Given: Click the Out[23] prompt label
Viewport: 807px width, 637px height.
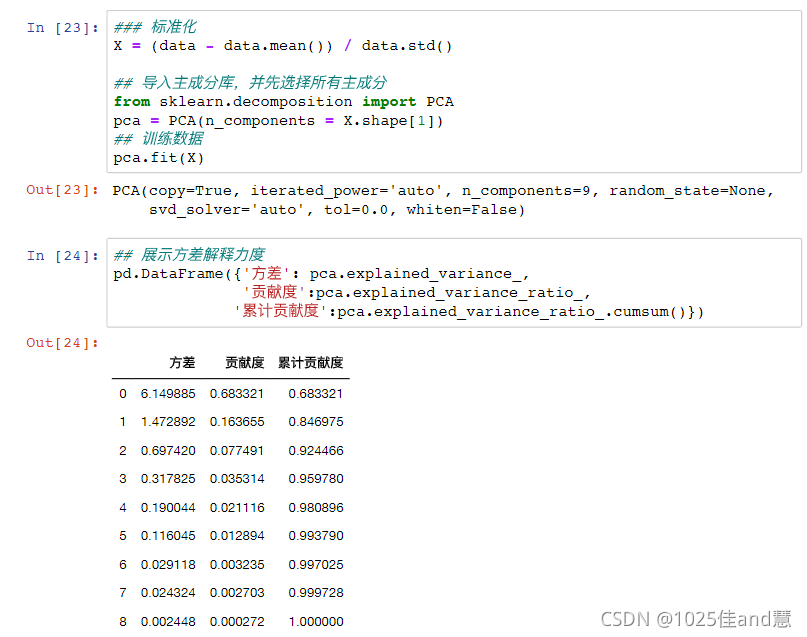Looking at the screenshot, I should (x=62, y=190).
